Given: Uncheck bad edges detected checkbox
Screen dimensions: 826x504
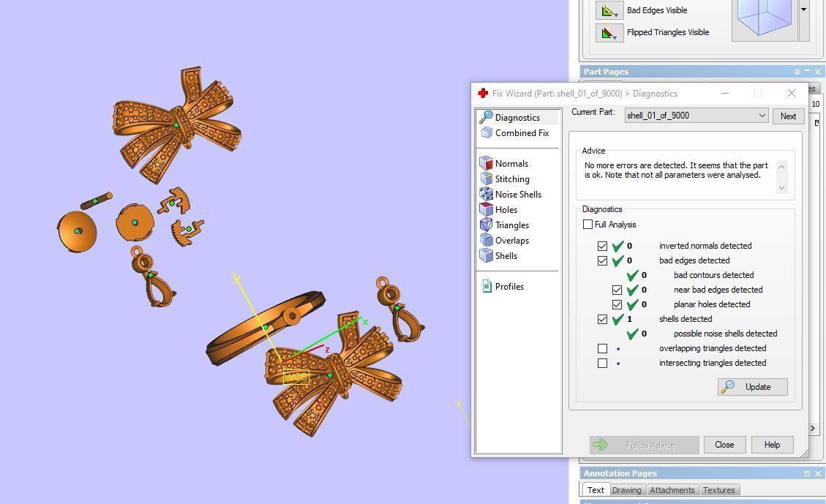Looking at the screenshot, I should click(x=603, y=260).
